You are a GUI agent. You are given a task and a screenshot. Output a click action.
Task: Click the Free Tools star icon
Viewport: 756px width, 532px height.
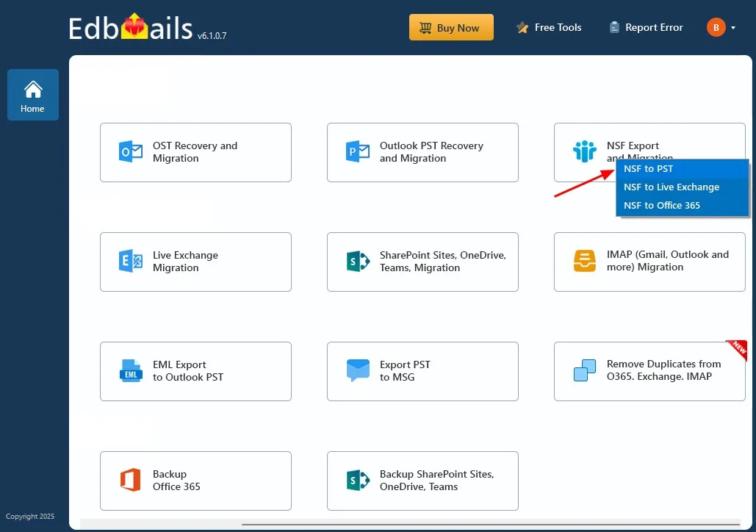pyautogui.click(x=522, y=27)
